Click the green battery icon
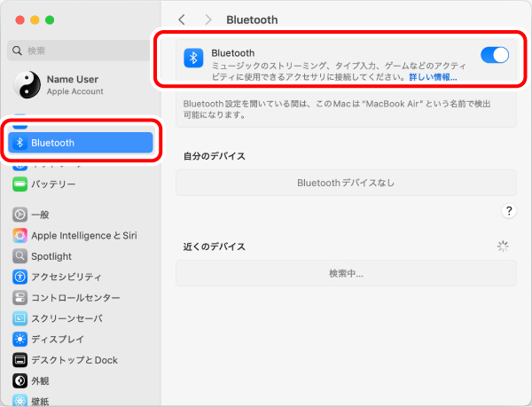The width and height of the screenshot is (532, 407). coord(20,184)
